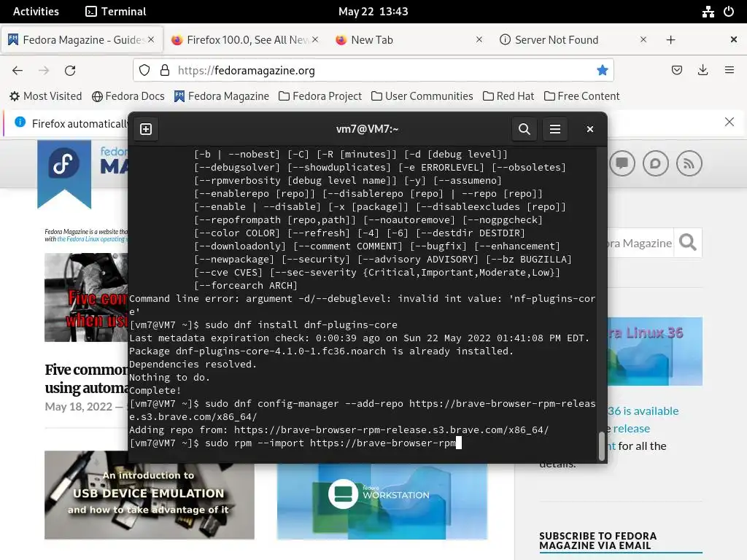Close the Firefox 100.0 tab

tap(315, 39)
